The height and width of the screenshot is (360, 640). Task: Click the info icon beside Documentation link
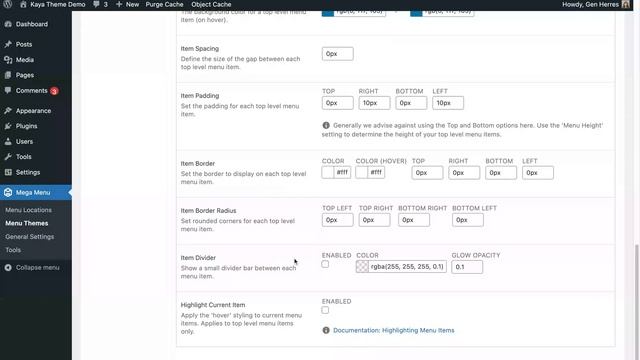(x=326, y=330)
